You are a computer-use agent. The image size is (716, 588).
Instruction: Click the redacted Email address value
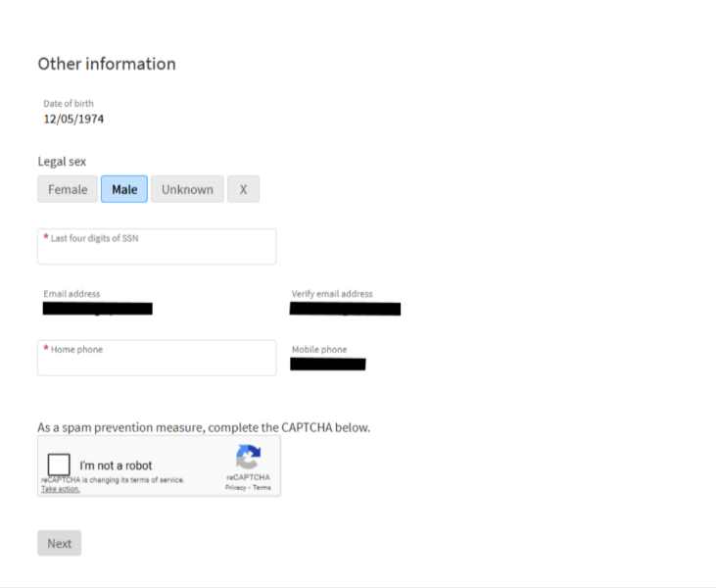coord(98,309)
